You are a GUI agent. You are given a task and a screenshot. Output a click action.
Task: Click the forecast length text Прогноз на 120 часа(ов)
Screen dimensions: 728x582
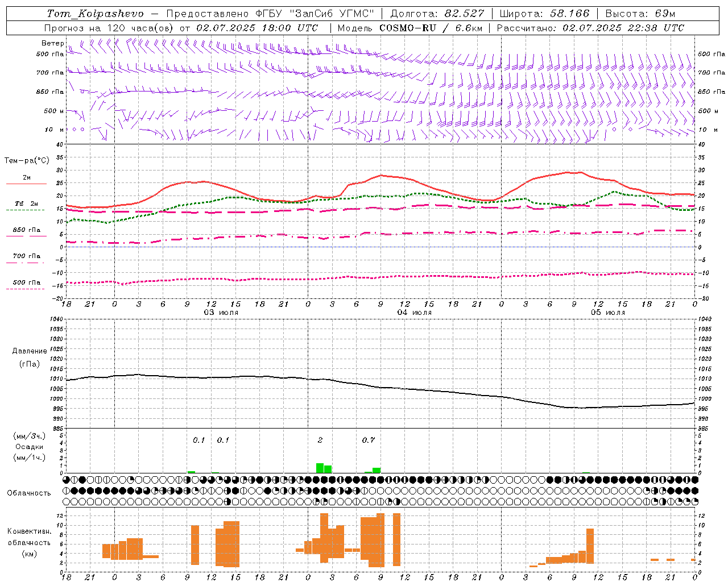(109, 28)
